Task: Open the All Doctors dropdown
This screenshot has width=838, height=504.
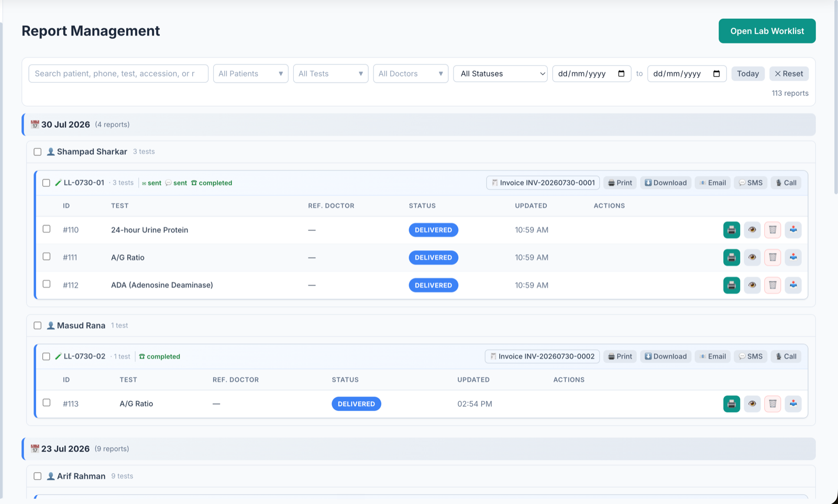Action: click(x=411, y=74)
